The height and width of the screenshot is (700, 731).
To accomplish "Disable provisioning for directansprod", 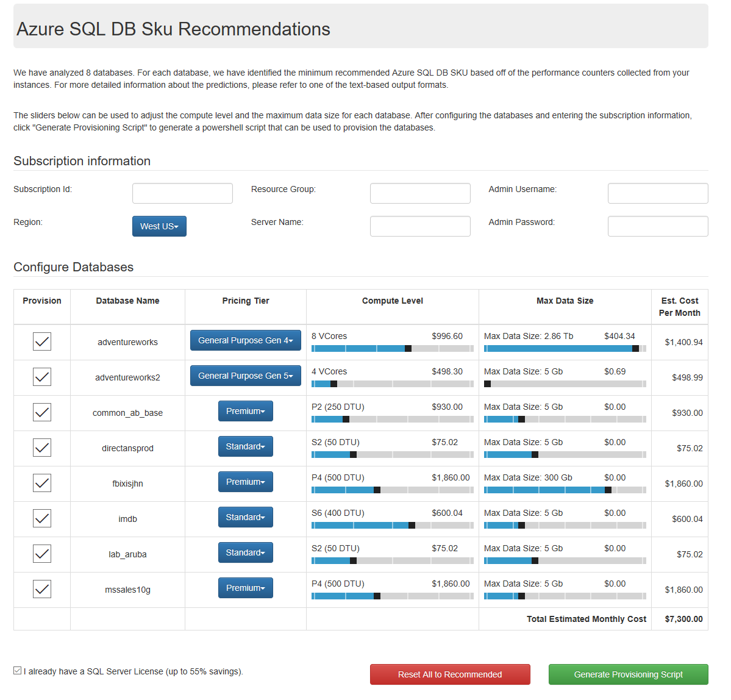I will pyautogui.click(x=41, y=448).
